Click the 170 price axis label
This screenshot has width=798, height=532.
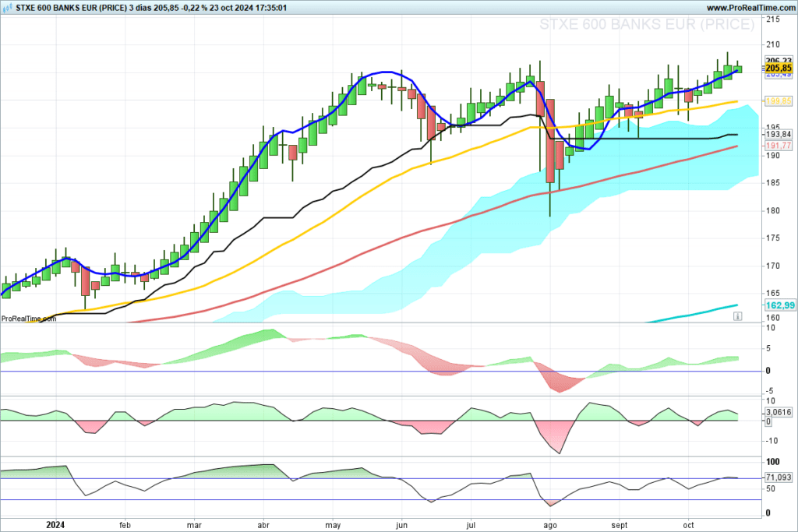[x=773, y=266]
